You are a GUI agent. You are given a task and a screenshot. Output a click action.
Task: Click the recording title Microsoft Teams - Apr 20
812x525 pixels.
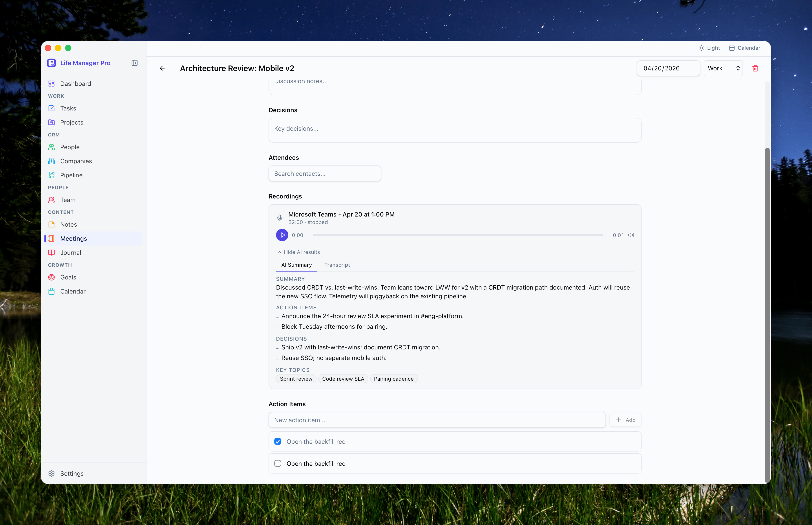tap(341, 215)
